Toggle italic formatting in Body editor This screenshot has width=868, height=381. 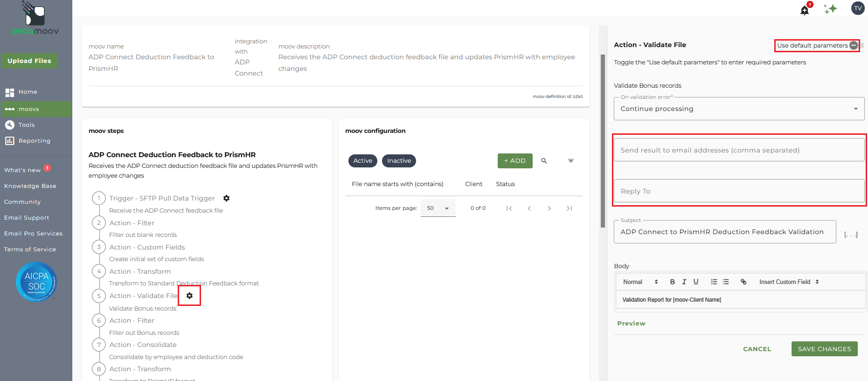(x=684, y=282)
